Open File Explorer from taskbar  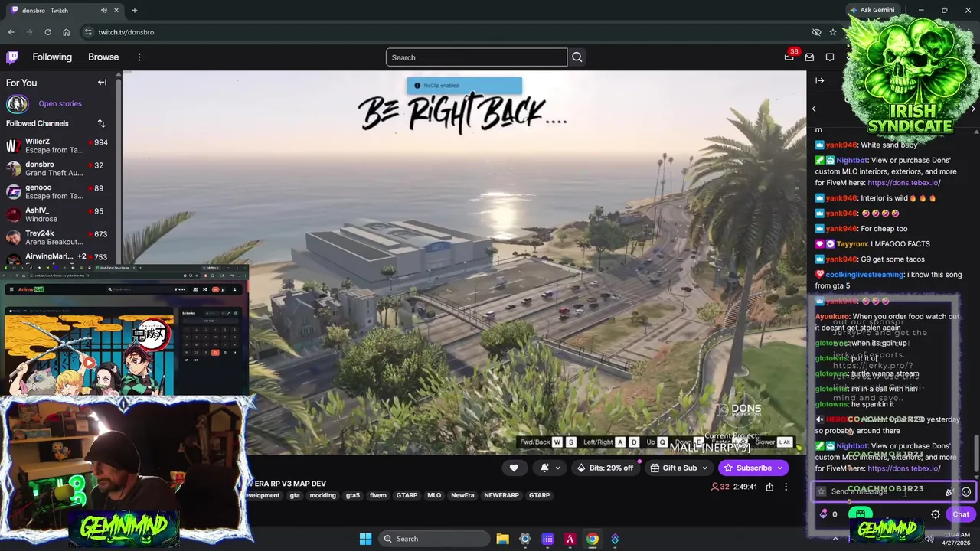502,539
